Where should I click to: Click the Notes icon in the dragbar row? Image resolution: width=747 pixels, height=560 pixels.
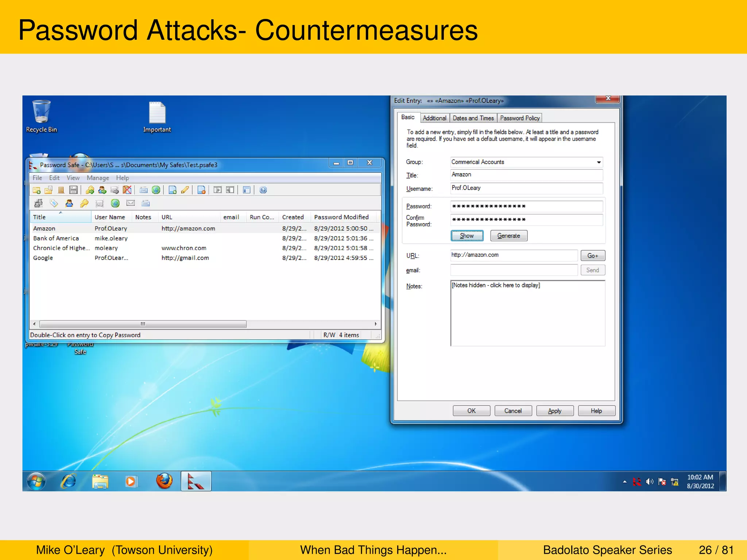[x=100, y=203]
